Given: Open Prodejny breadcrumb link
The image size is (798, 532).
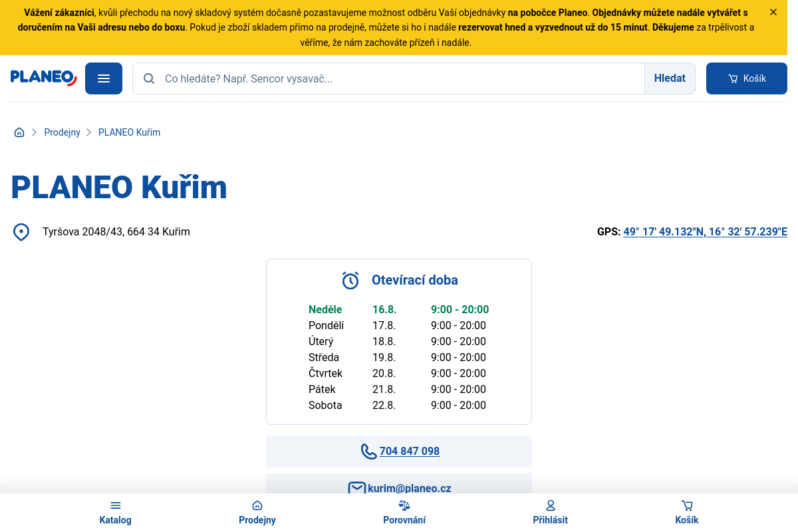Looking at the screenshot, I should 63,132.
